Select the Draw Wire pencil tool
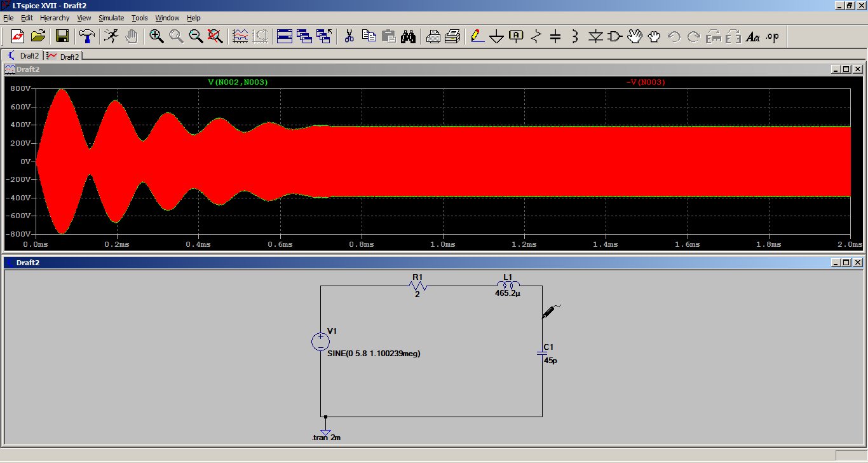 click(x=477, y=36)
